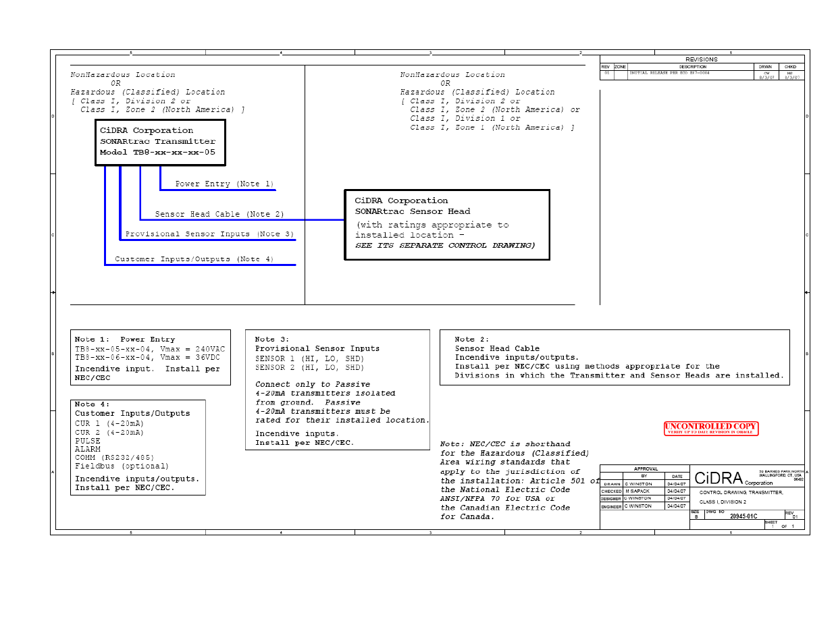Click the "Note 2:" heading

pyautogui.click(x=471, y=340)
